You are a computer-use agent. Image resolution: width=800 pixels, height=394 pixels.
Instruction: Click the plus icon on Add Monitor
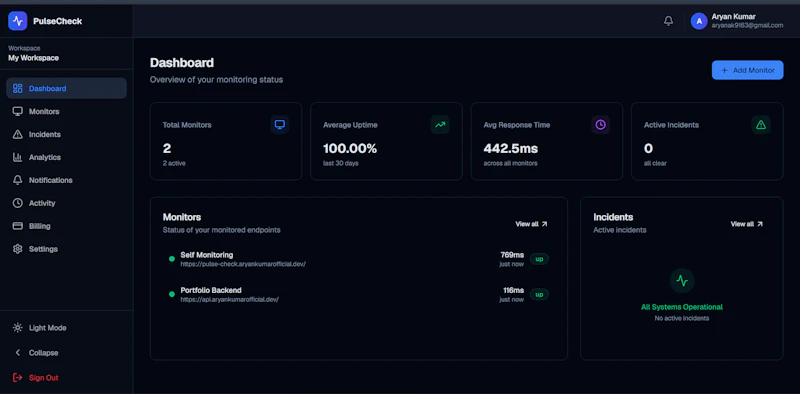point(724,70)
